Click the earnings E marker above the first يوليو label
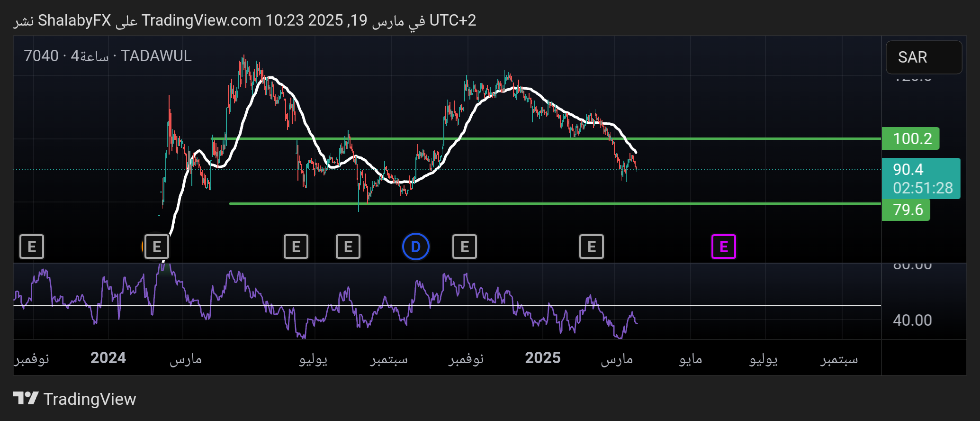 click(x=296, y=247)
